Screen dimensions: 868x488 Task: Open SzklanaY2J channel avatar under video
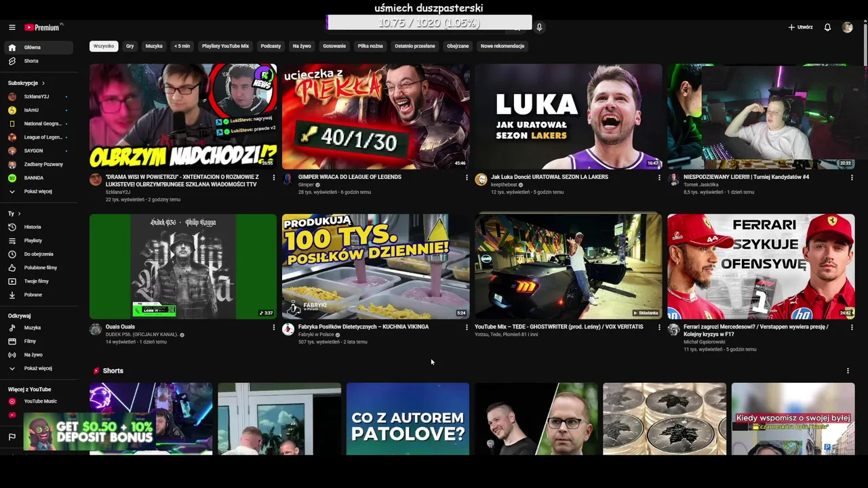pyautogui.click(x=96, y=180)
